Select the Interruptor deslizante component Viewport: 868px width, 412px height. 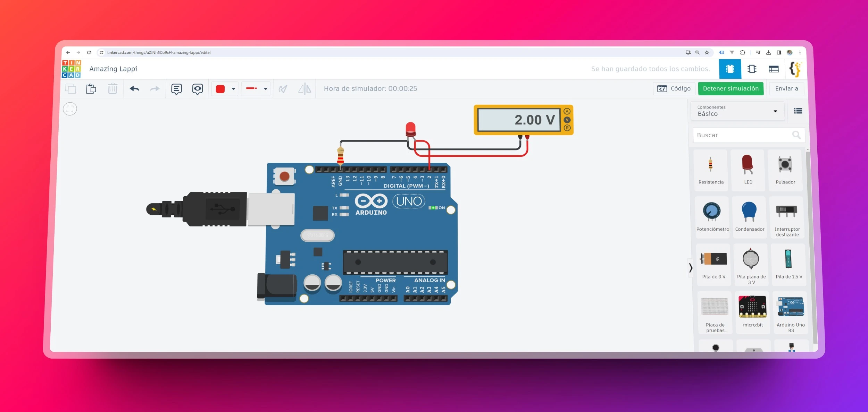click(x=787, y=217)
